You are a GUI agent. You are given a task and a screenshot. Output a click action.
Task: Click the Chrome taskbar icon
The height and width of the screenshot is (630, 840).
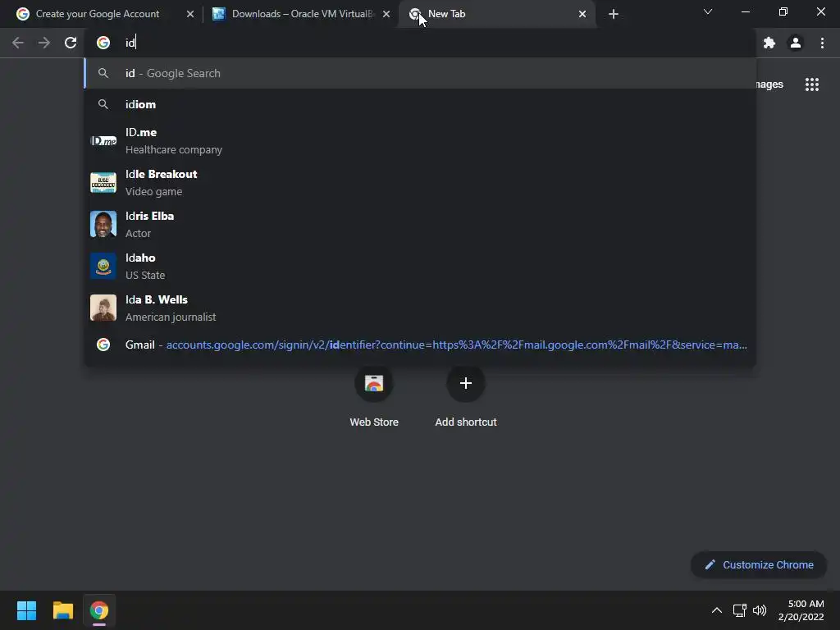point(99,610)
